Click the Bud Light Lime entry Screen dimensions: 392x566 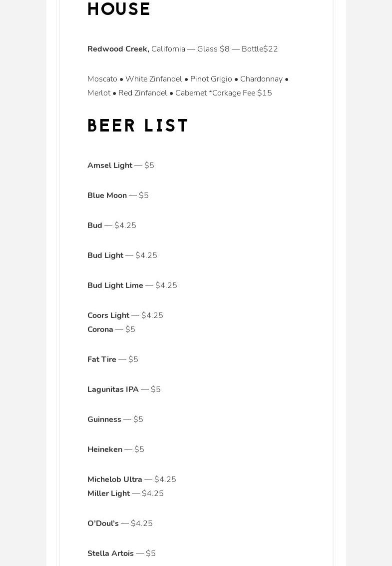[115, 285]
